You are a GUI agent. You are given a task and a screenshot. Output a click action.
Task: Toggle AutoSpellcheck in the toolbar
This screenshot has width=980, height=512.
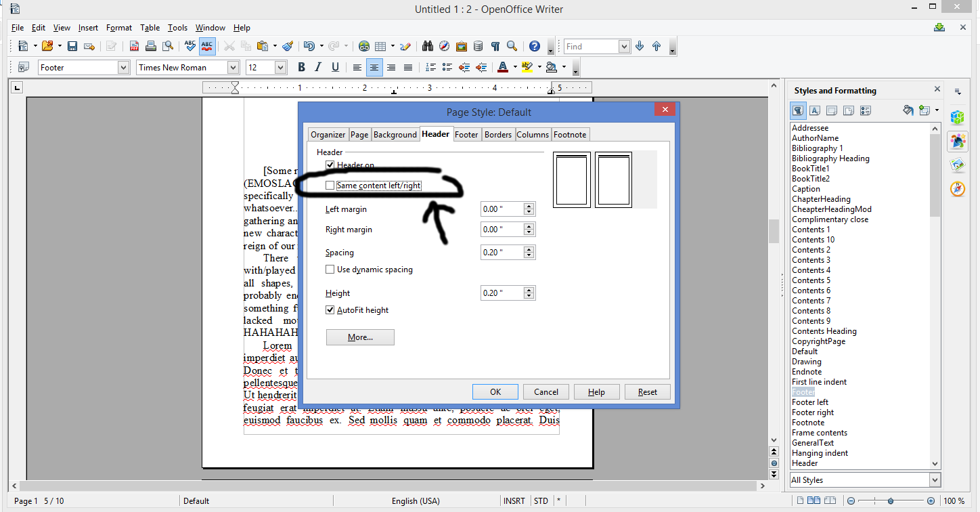point(206,46)
